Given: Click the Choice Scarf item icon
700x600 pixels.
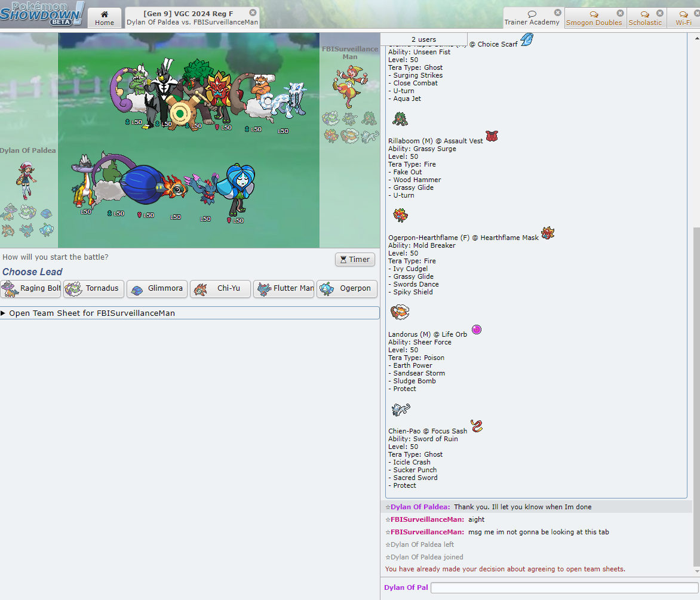Looking at the screenshot, I should 527,40.
